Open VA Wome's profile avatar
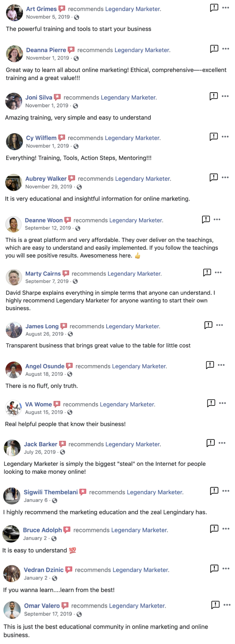The height and width of the screenshot is (644, 235). 13,408
